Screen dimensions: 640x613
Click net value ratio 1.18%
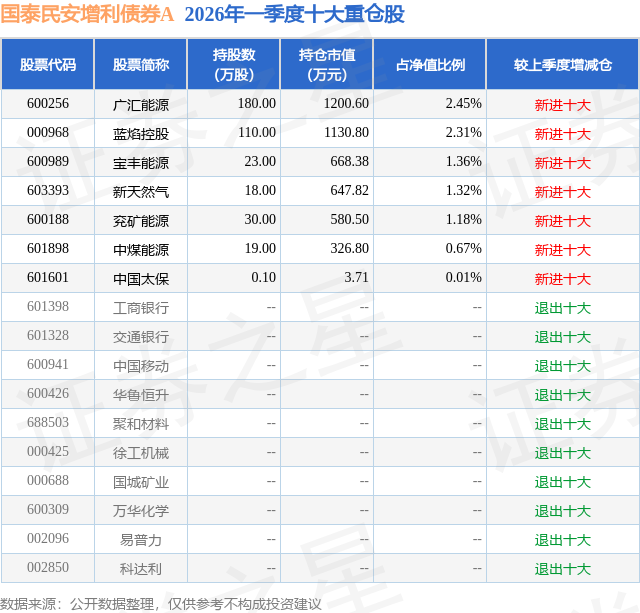point(463,220)
